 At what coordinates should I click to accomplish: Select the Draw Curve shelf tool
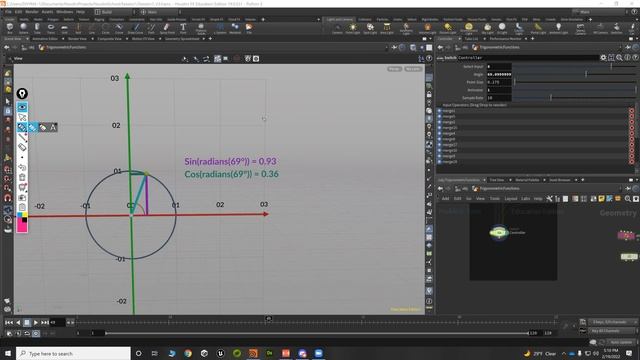coord(136,28)
